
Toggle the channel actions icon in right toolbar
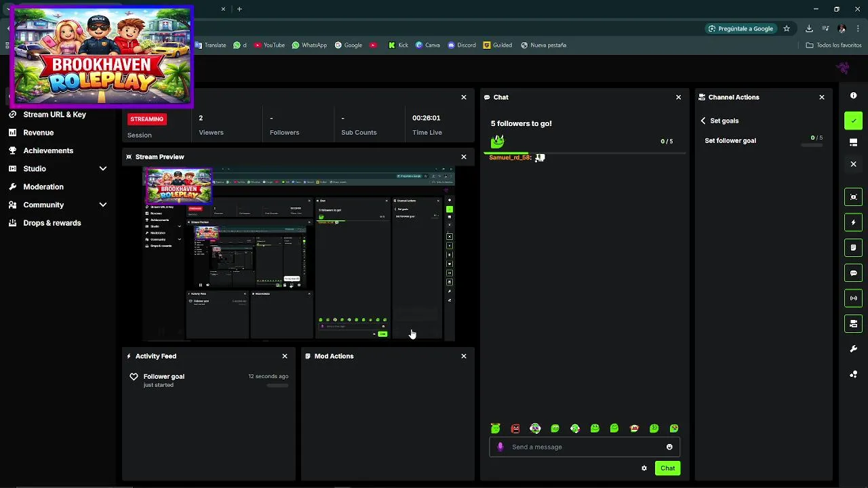click(853, 323)
